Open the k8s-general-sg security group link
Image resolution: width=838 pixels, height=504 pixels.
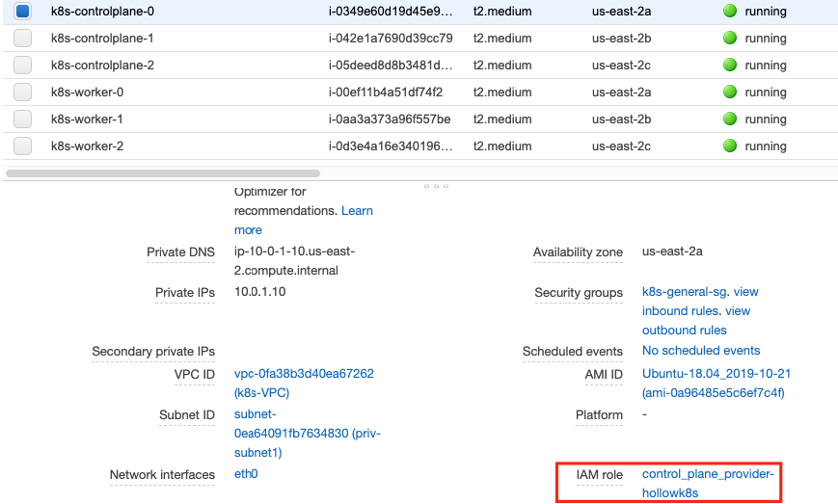pyautogui.click(x=687, y=292)
